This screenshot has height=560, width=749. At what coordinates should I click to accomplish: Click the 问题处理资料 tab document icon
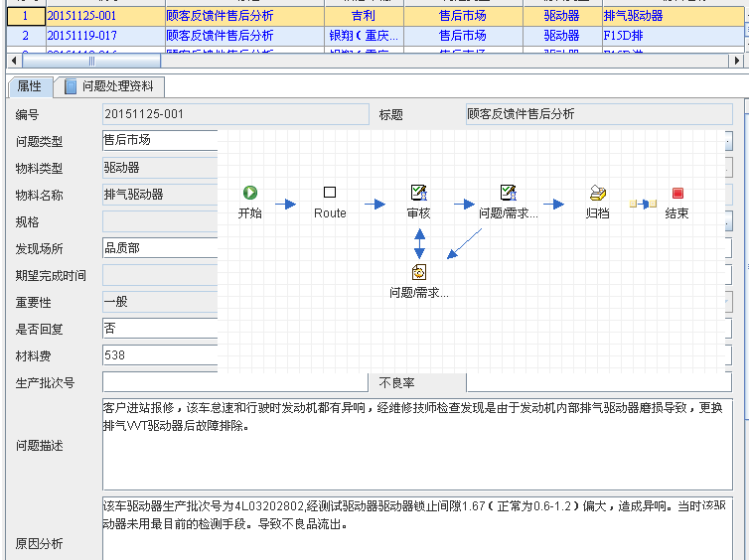[71, 86]
